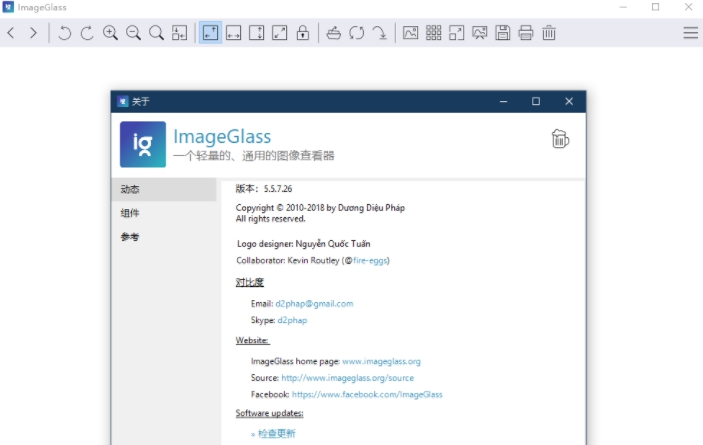
Task: Open the imageglass.org/source link
Action: coord(347,378)
